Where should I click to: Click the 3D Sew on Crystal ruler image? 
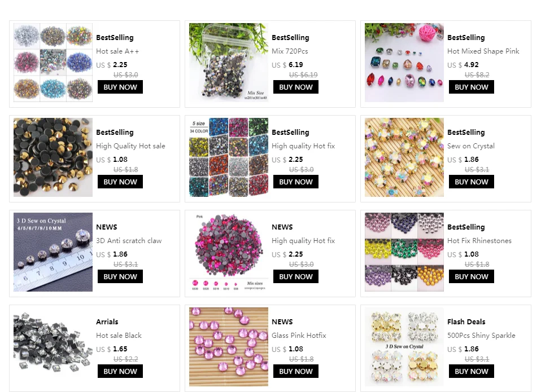(x=53, y=252)
